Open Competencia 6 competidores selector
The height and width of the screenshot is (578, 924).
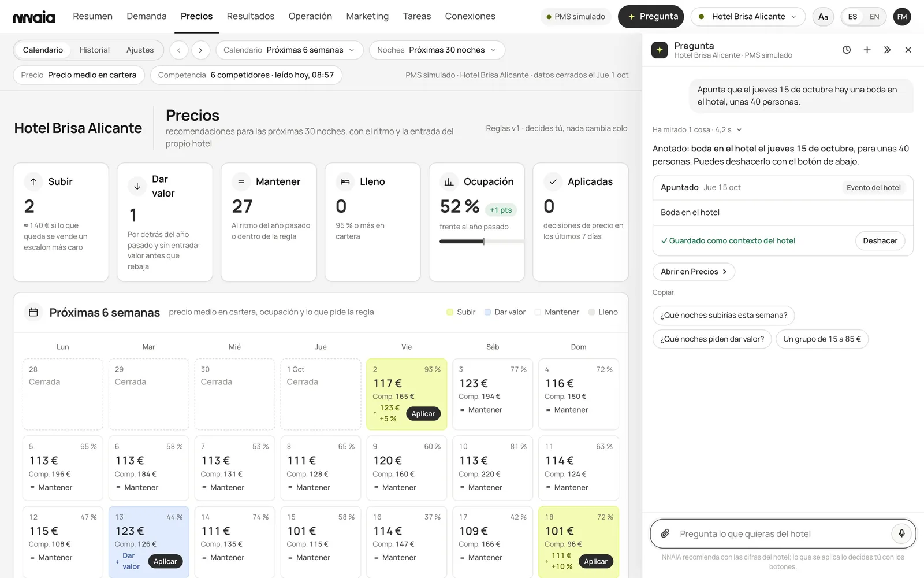click(x=246, y=75)
